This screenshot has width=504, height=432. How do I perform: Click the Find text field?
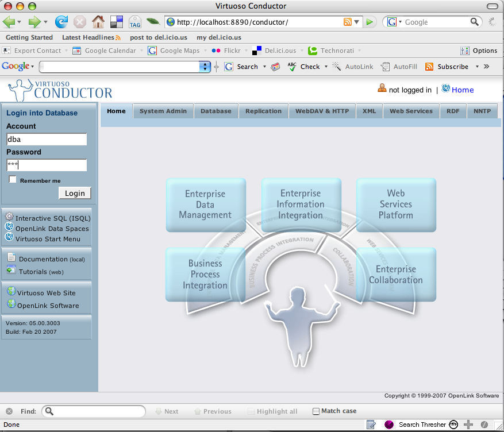click(x=94, y=411)
